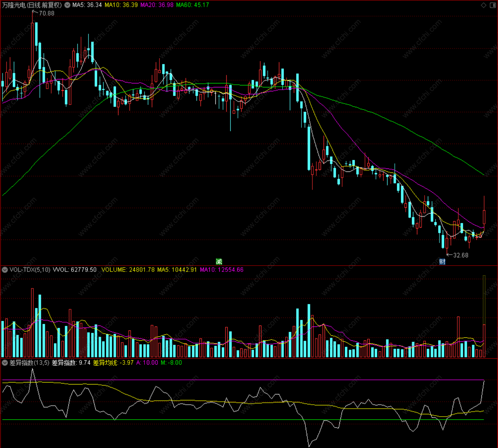Toggle the side panel icon at top-right
Screen dimensions: 498x448
[x=493, y=5]
